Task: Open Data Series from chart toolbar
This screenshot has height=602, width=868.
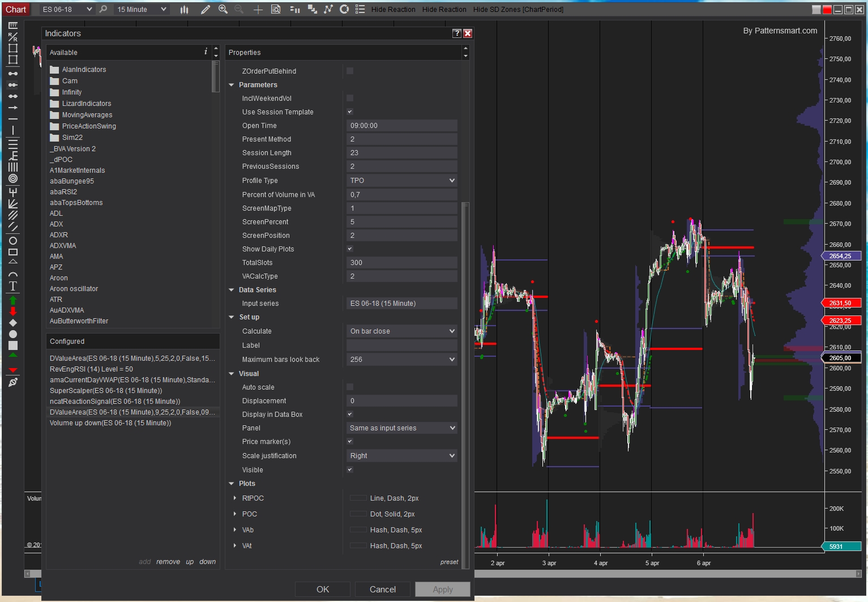Action: pyautogui.click(x=313, y=10)
